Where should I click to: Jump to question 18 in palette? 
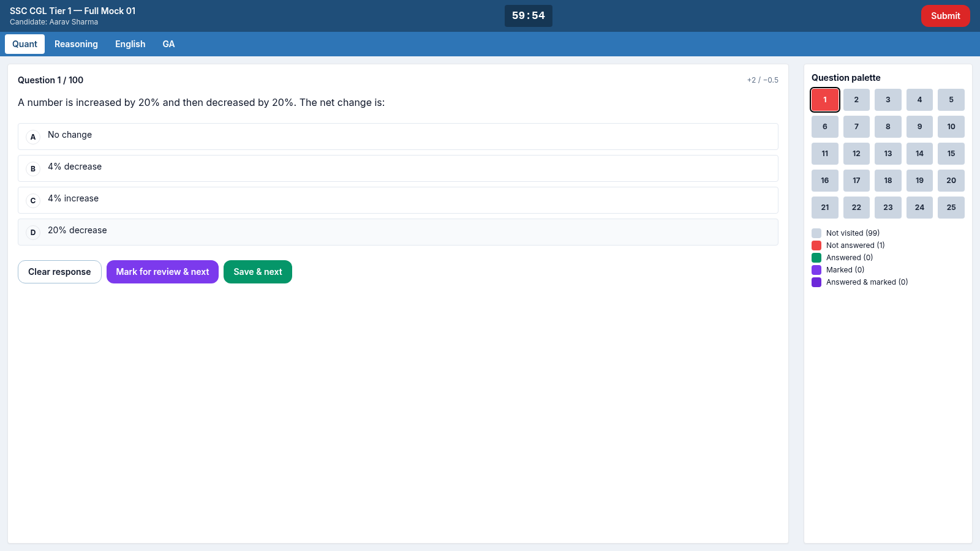pos(888,181)
